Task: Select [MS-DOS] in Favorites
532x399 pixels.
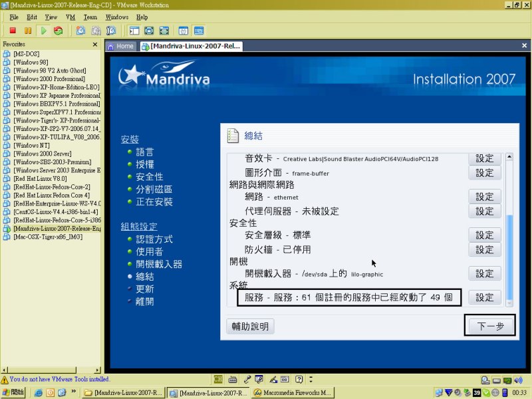Action: (x=26, y=54)
